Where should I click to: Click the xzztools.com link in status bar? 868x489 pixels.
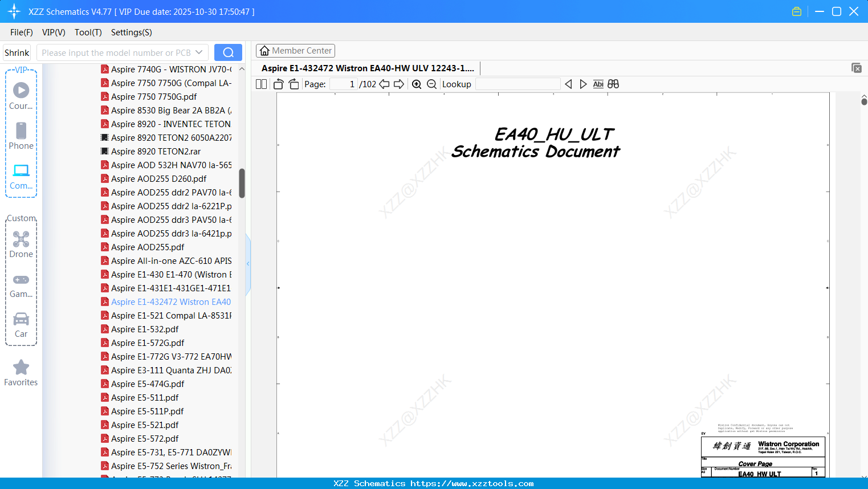point(472,483)
